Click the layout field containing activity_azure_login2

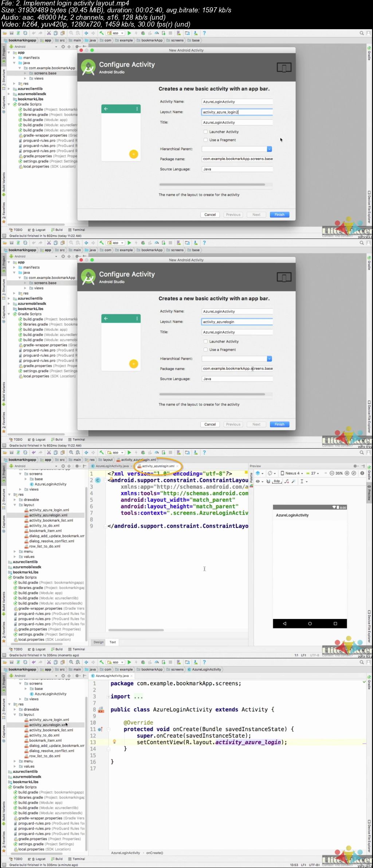click(237, 112)
